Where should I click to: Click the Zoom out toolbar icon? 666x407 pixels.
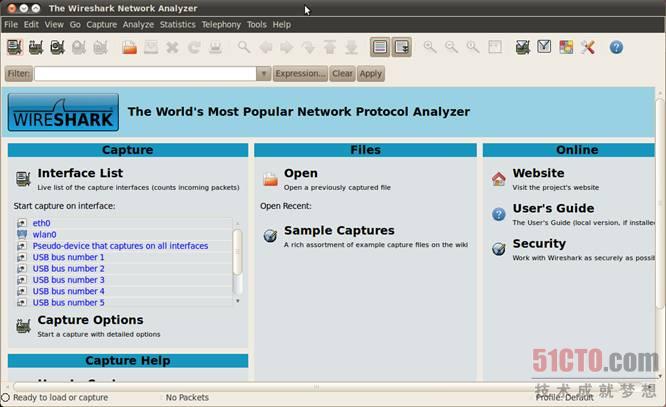coord(452,47)
